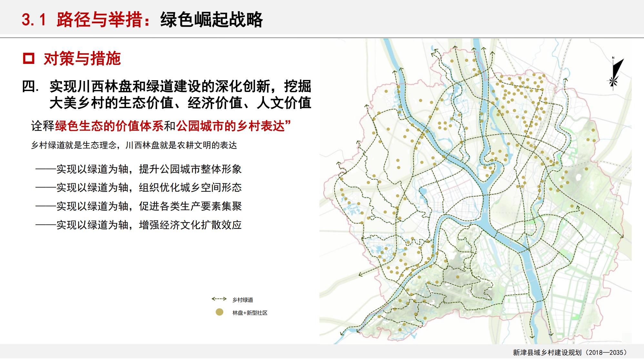
Task: Click the legend label '林盘+新型社区'
Action: 250,313
